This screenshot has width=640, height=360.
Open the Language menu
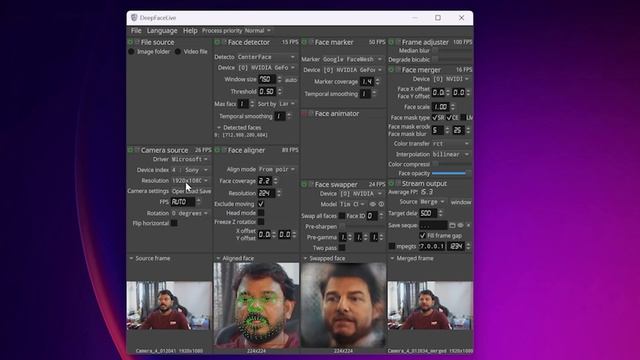tap(162, 31)
